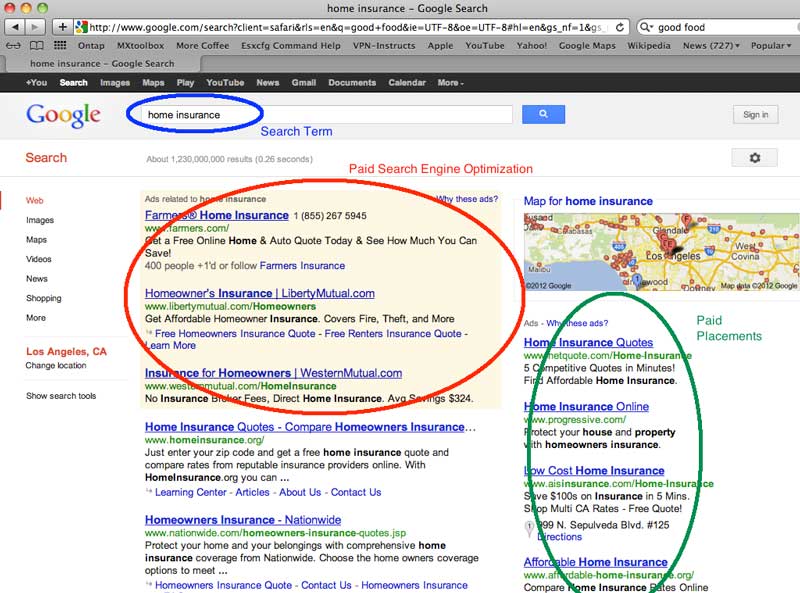Click Safari URL address field
800x593 pixels.
(x=343, y=27)
